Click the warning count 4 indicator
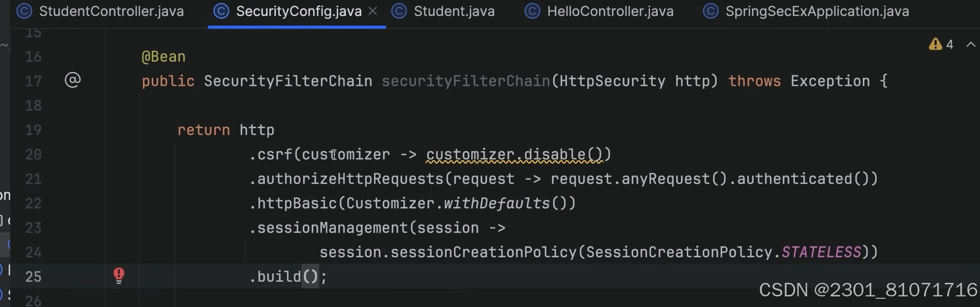The height and width of the screenshot is (307, 980). [x=949, y=44]
